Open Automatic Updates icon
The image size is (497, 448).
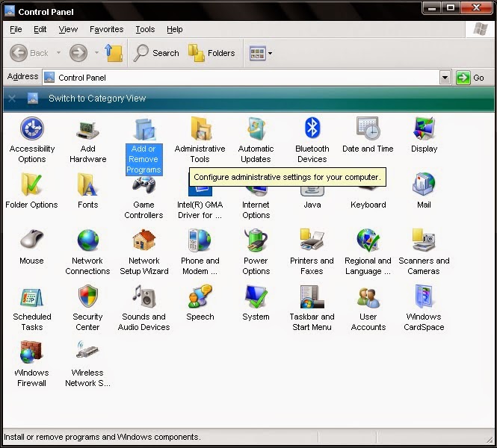(256, 128)
